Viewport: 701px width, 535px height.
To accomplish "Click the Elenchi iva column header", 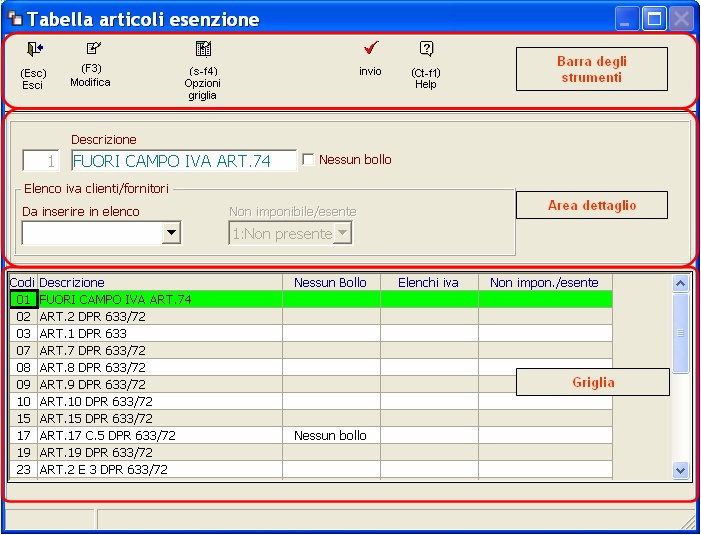I will tap(429, 282).
